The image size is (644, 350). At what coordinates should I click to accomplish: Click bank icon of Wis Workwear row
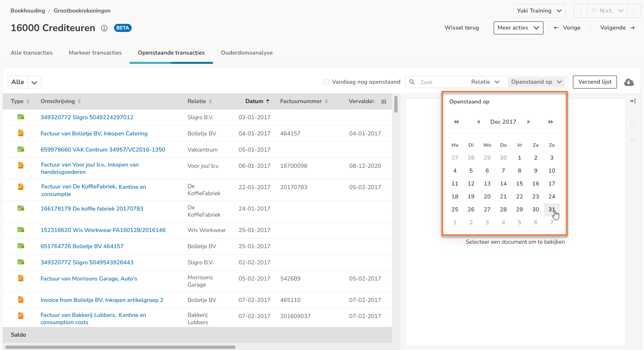point(21,230)
